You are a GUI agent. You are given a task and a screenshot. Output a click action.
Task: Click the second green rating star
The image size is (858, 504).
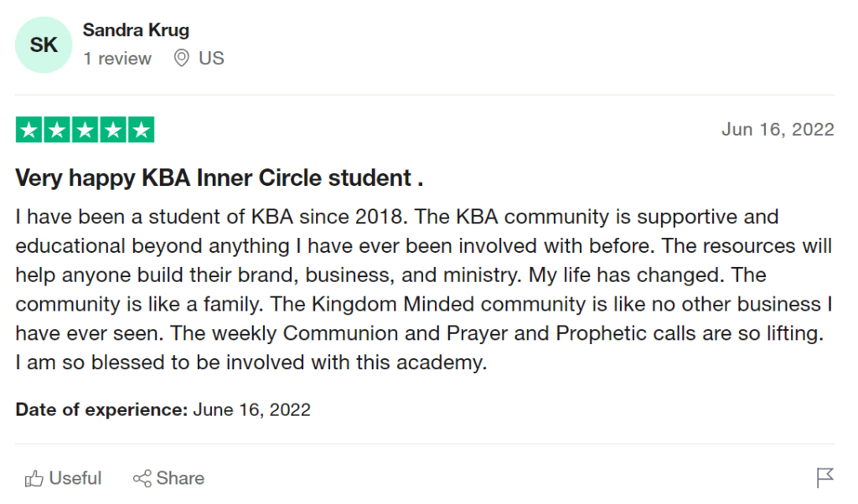57,130
